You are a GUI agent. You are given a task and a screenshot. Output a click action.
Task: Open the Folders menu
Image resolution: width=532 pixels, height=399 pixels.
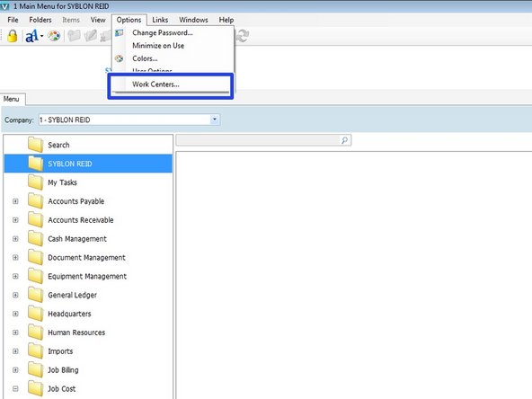(40, 20)
